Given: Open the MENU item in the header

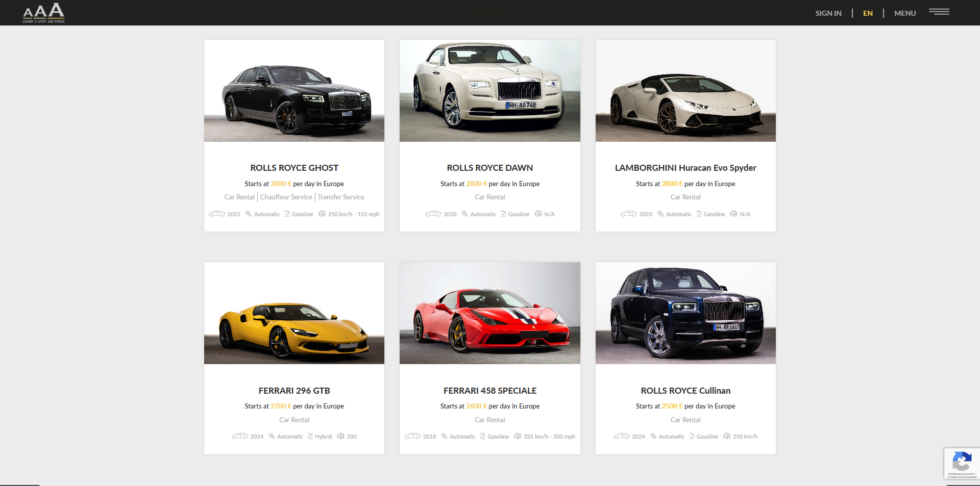Looking at the screenshot, I should click(x=904, y=13).
